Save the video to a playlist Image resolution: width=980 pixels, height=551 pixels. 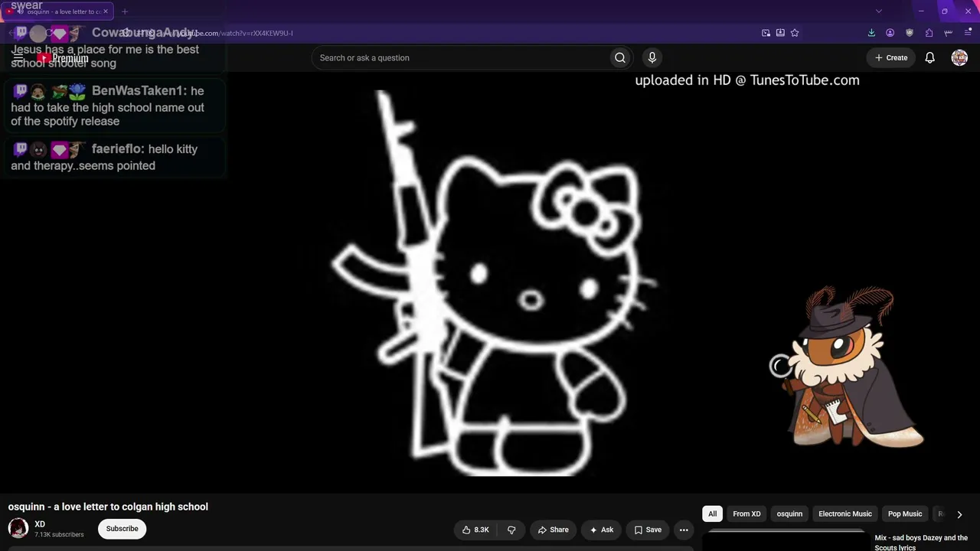(648, 530)
